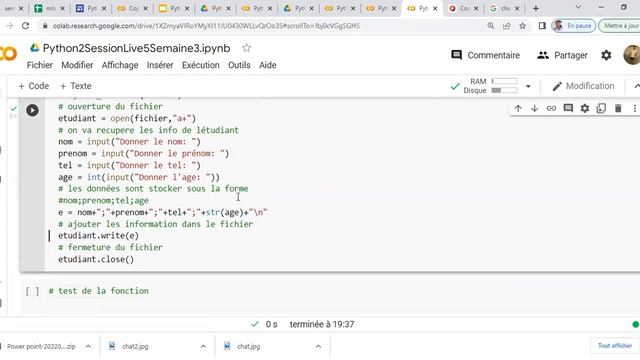Delete the cell with trash icon
Screen dimensions: 640x360
pyautogui.click(x=618, y=108)
